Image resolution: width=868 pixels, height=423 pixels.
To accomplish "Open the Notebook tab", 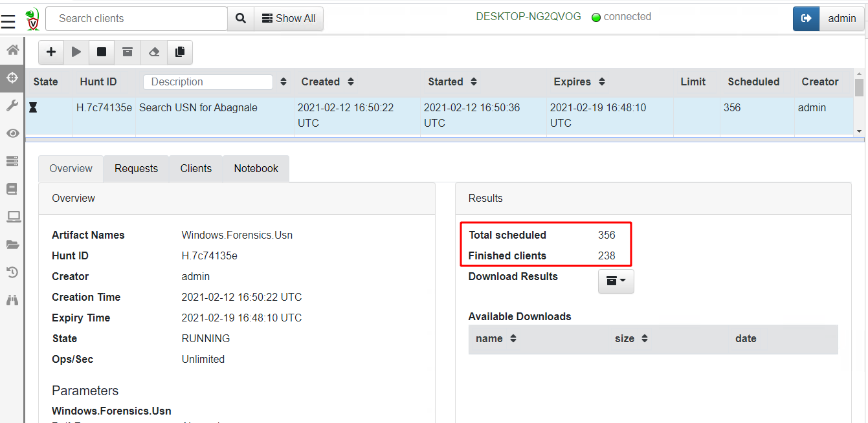I will pos(256,169).
